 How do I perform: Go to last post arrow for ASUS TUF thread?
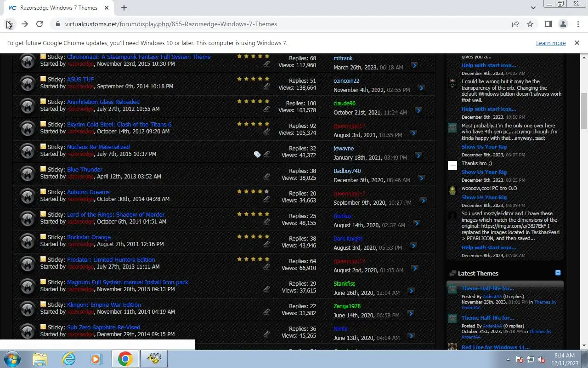421,88
